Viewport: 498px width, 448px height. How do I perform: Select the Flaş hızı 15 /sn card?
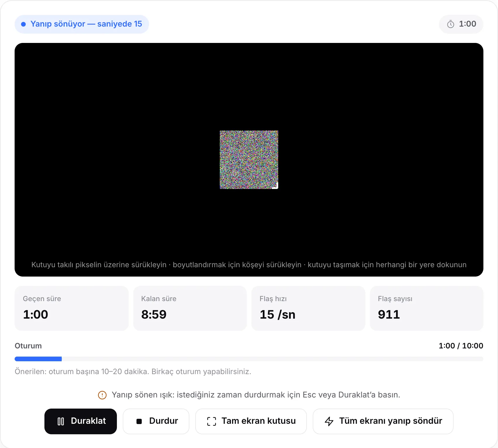(308, 308)
